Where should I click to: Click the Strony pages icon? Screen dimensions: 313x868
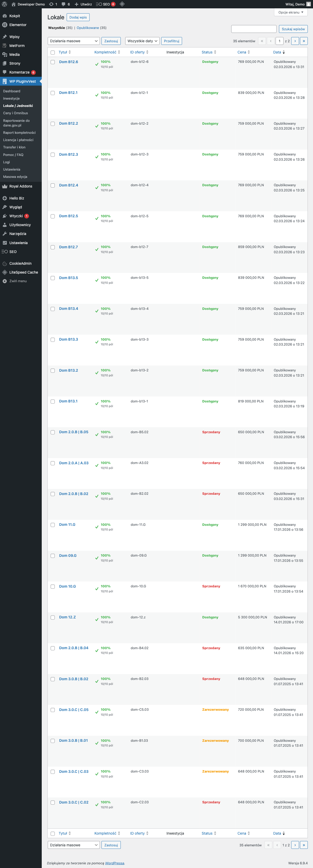[5, 63]
